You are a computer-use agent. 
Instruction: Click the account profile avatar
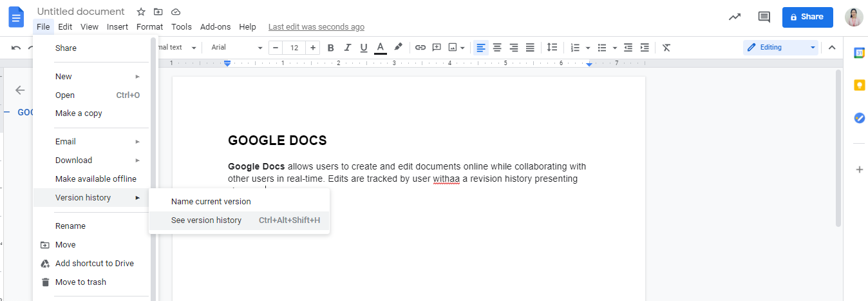(x=854, y=17)
